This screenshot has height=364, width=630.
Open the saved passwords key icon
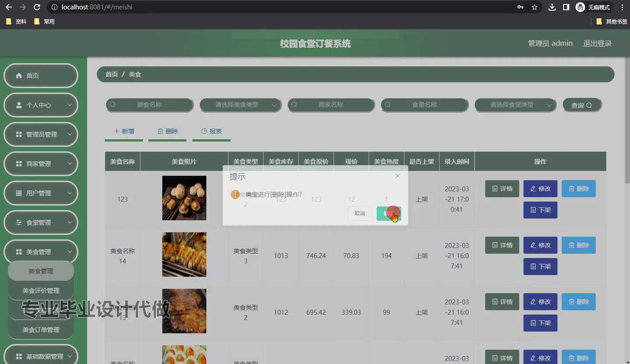520,7
